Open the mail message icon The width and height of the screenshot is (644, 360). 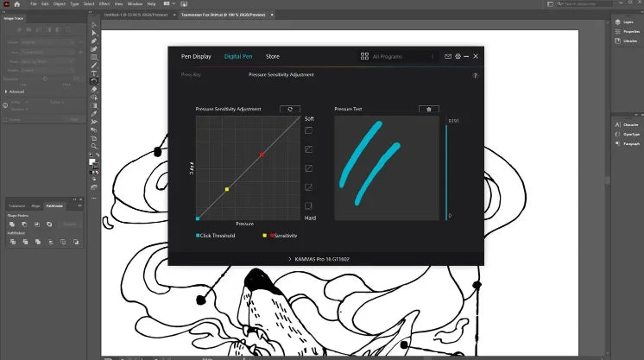447,56
